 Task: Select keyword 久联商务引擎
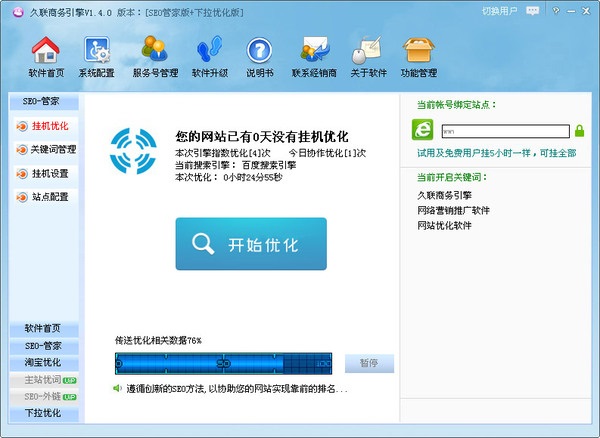point(444,195)
